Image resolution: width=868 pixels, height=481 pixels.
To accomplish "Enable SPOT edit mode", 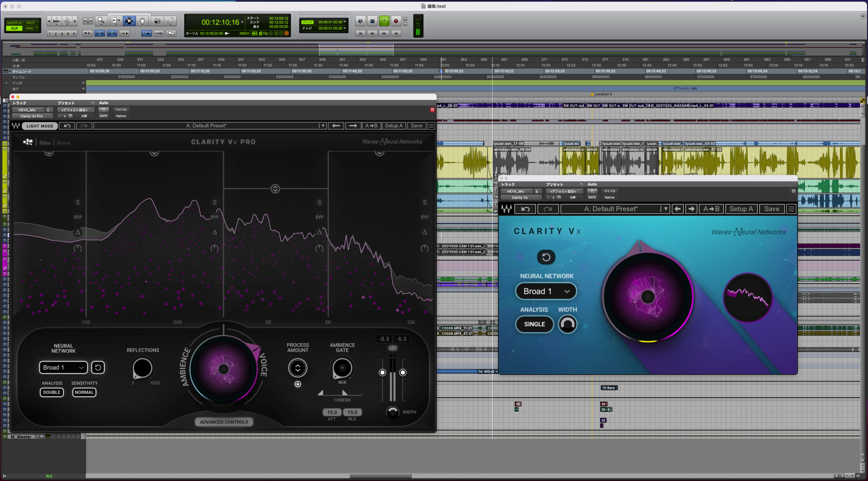I will (x=31, y=23).
